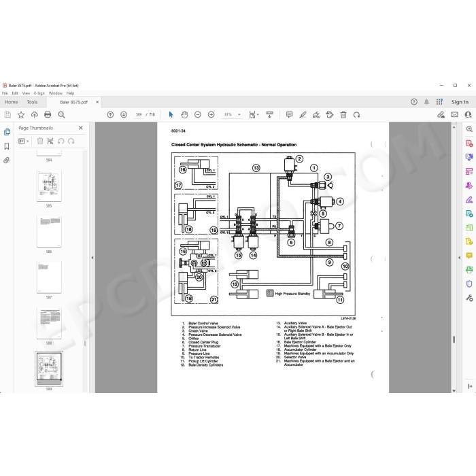Zoom out with minus icon

pyautogui.click(x=198, y=115)
